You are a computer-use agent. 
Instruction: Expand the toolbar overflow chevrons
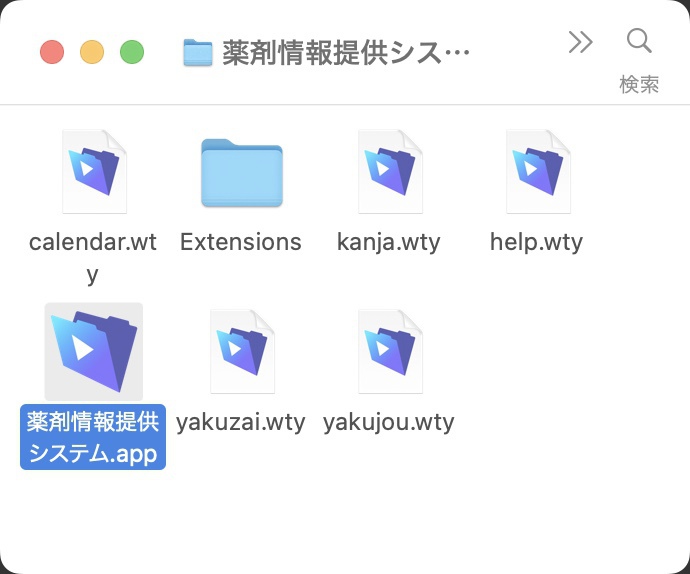[580, 42]
